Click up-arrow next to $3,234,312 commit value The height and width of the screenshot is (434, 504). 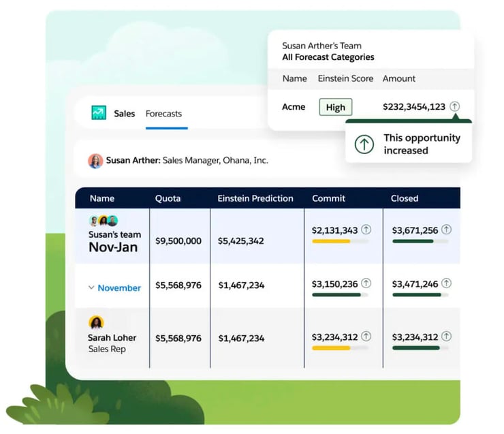(366, 336)
